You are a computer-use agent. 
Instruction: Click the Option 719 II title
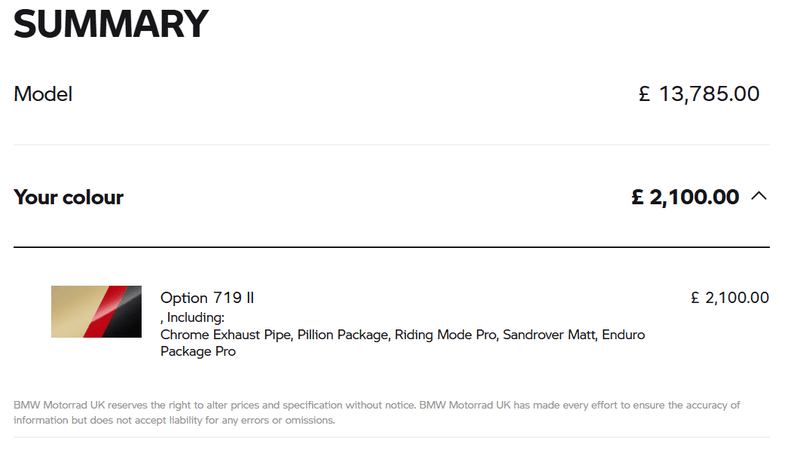tap(208, 298)
